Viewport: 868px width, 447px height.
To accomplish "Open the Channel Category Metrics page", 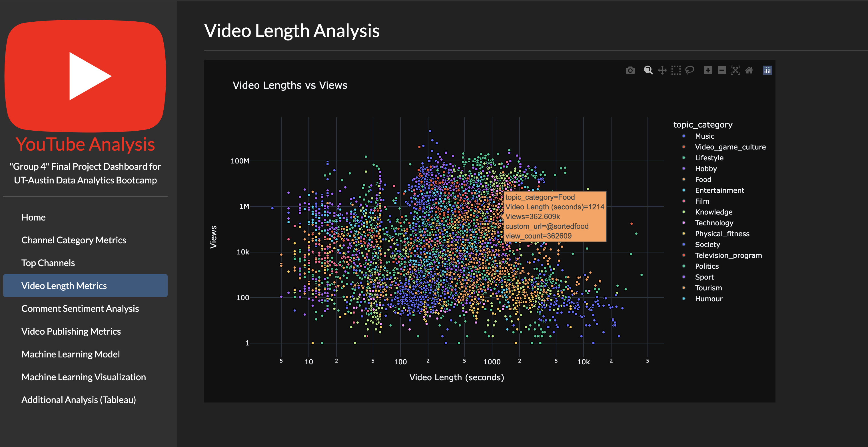I will point(74,240).
